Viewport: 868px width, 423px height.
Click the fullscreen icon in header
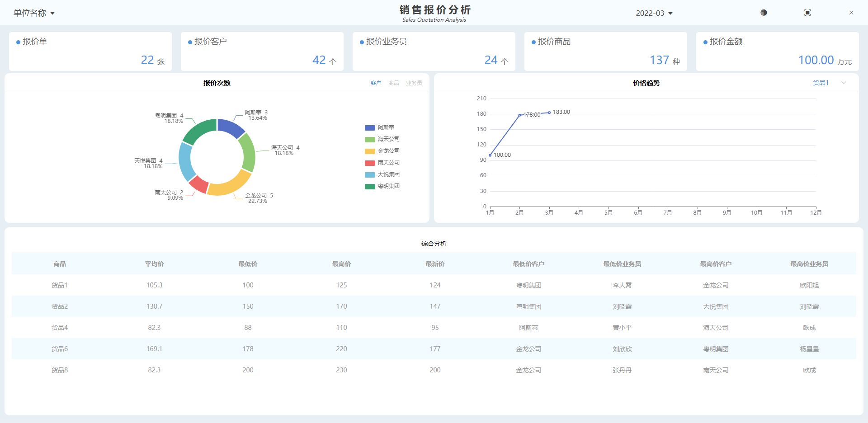tap(807, 13)
